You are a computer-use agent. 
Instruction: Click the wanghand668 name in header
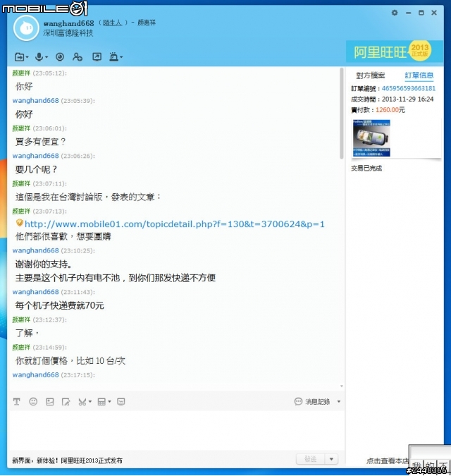click(68, 23)
